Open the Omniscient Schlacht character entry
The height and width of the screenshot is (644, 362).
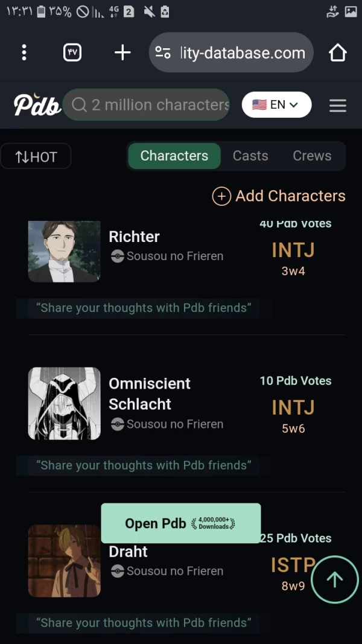pos(149,394)
